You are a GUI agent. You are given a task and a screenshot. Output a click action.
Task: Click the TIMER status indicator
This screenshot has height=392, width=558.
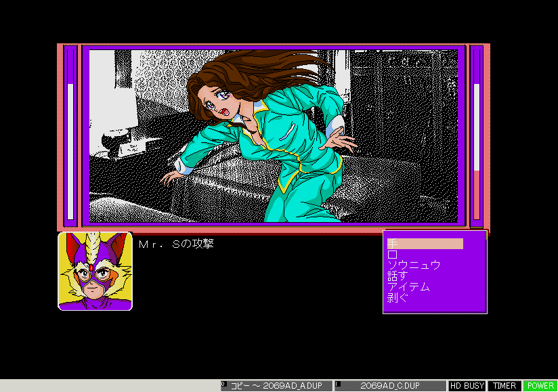[x=505, y=386]
